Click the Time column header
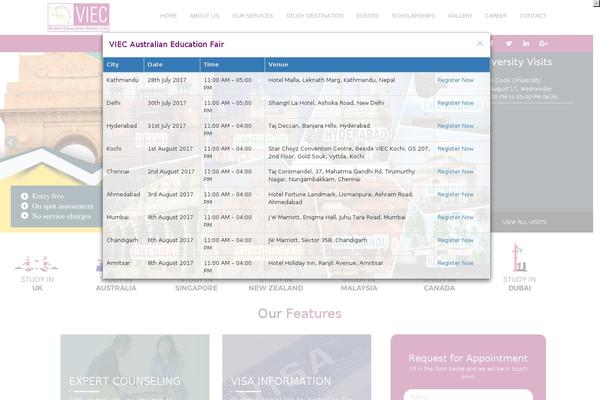 (x=232, y=65)
